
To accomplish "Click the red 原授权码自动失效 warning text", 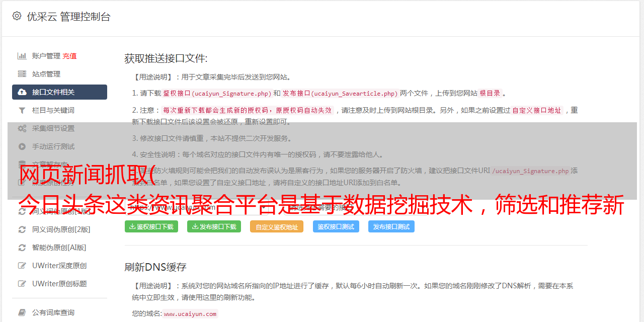I will coord(303,110).
